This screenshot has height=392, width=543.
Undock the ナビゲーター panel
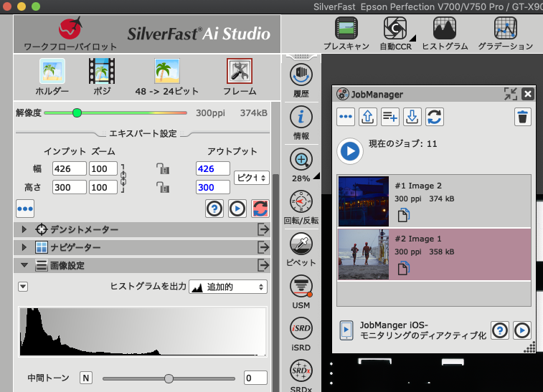pyautogui.click(x=263, y=247)
